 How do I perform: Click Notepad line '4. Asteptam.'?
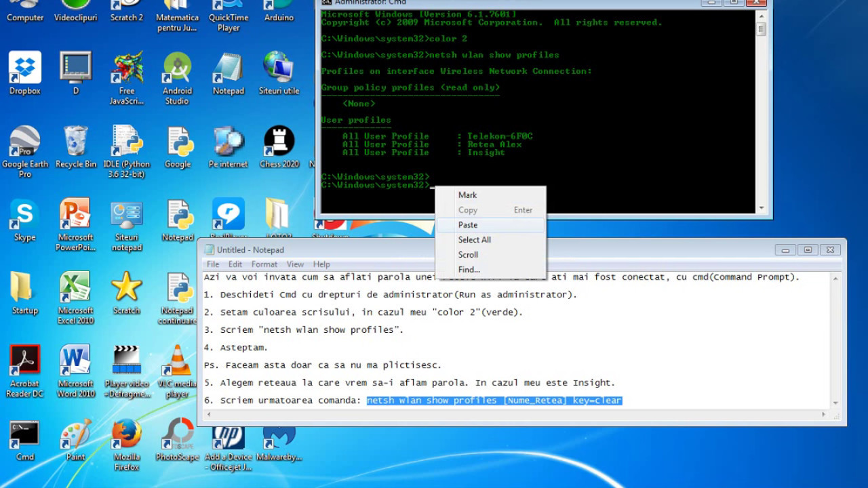pos(236,348)
